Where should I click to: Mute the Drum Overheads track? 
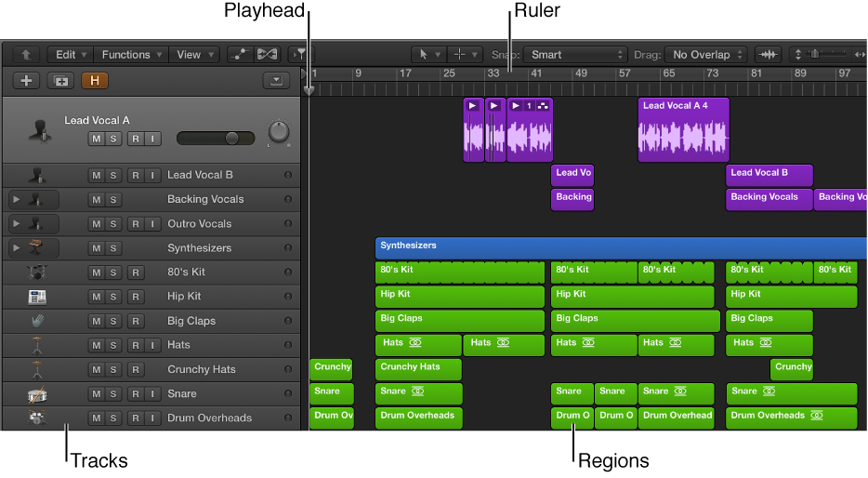pos(97,418)
